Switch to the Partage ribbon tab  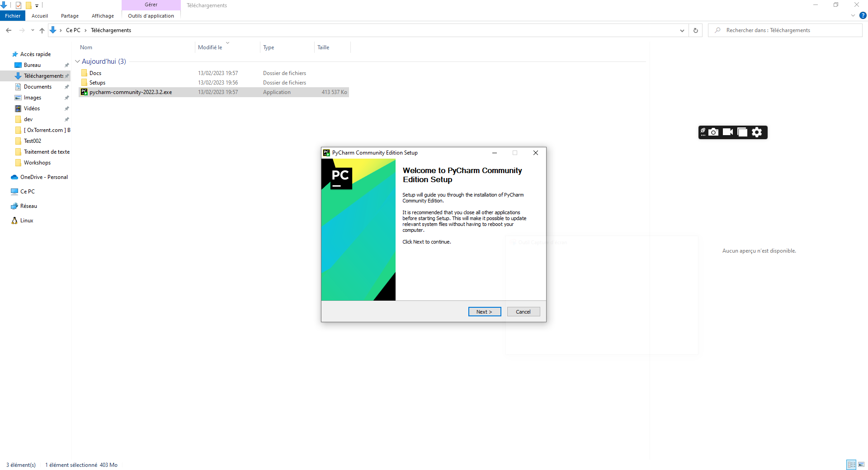click(x=70, y=16)
